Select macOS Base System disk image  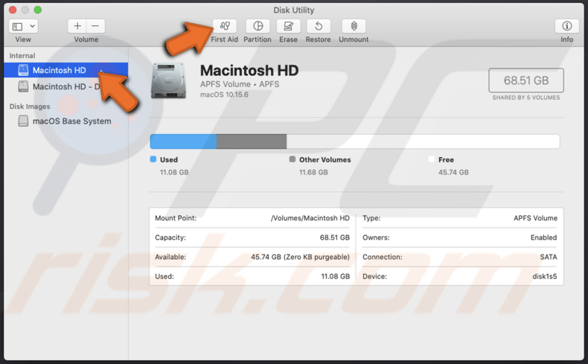(71, 121)
